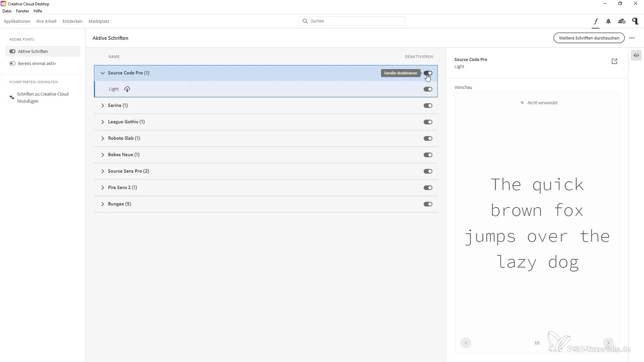Disable the Bebas Neue font toggle
This screenshot has height=362, width=644.
[x=428, y=155]
